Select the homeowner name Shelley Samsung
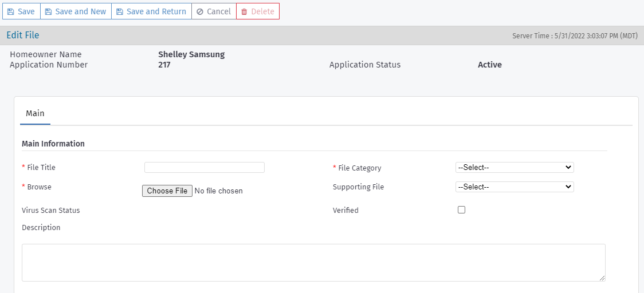644x293 pixels. (191, 54)
